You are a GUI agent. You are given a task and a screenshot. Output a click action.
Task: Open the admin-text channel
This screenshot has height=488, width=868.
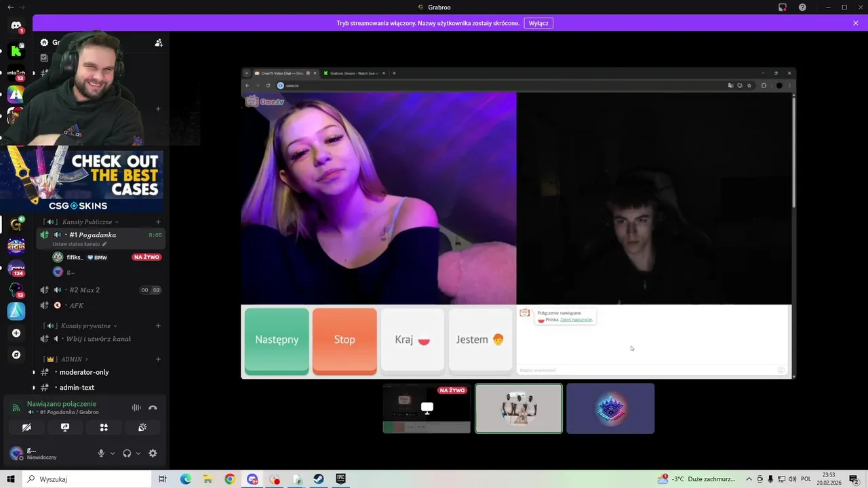pyautogui.click(x=100, y=388)
